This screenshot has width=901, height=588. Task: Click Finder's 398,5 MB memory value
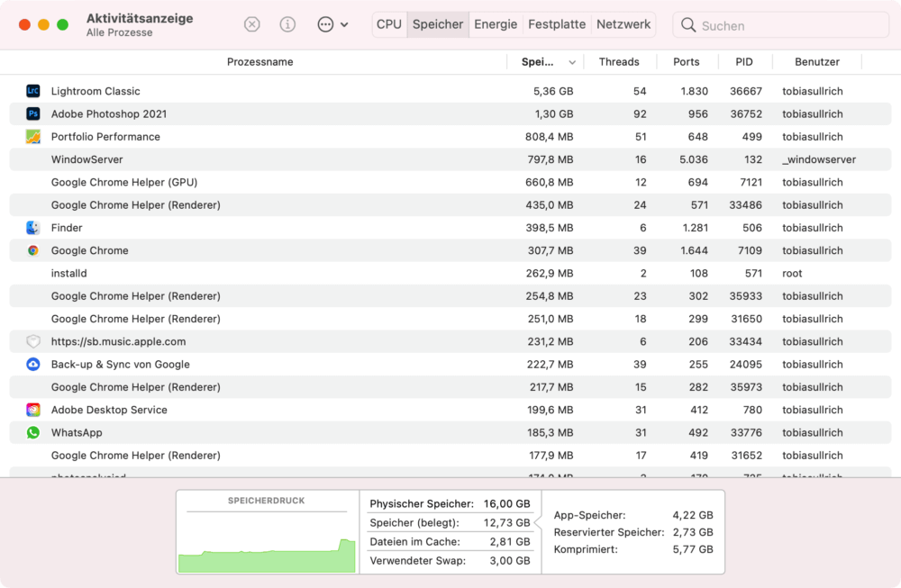pos(550,228)
